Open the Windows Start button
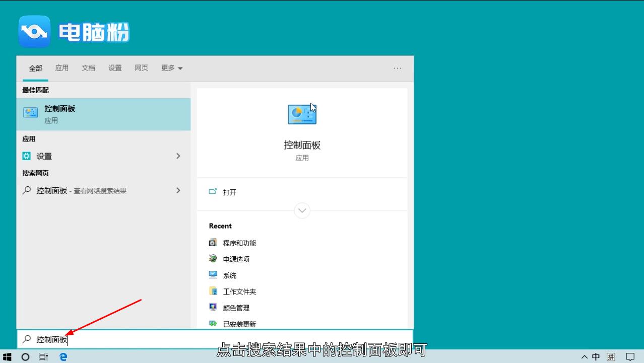 [x=7, y=356]
